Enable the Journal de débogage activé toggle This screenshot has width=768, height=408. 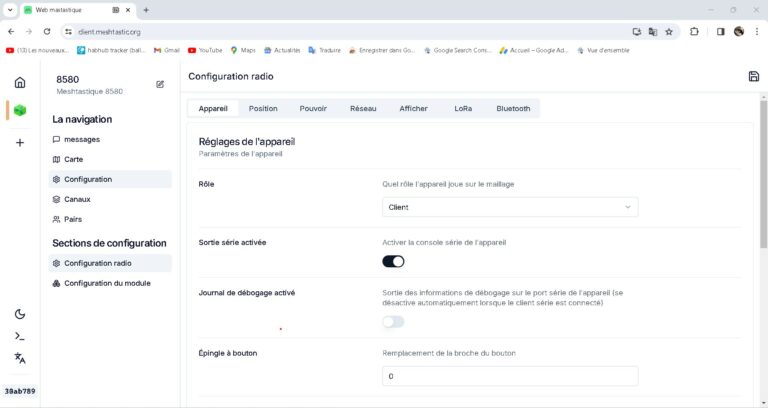(x=393, y=321)
